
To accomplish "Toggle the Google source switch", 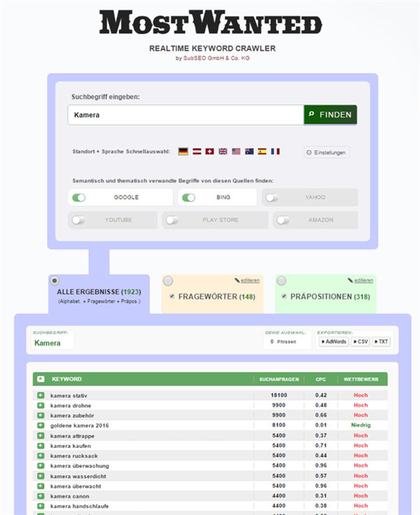I will [79, 198].
